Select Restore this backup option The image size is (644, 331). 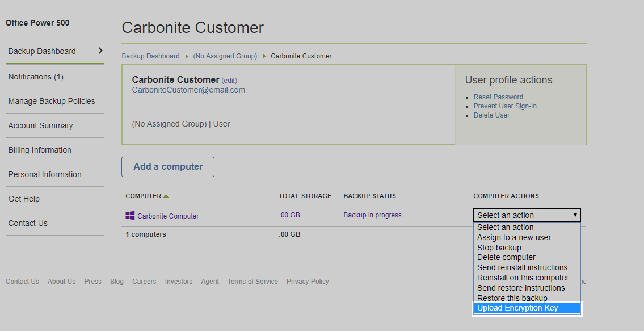click(x=512, y=298)
